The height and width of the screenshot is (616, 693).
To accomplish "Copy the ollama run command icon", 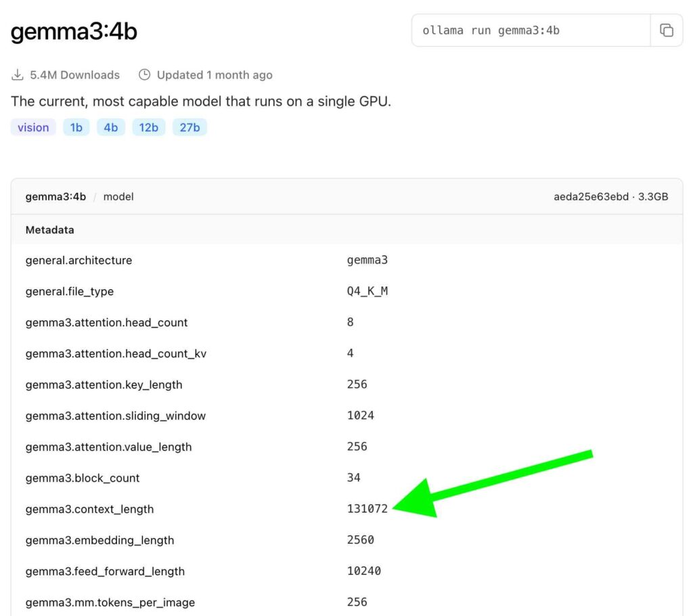I will click(666, 30).
